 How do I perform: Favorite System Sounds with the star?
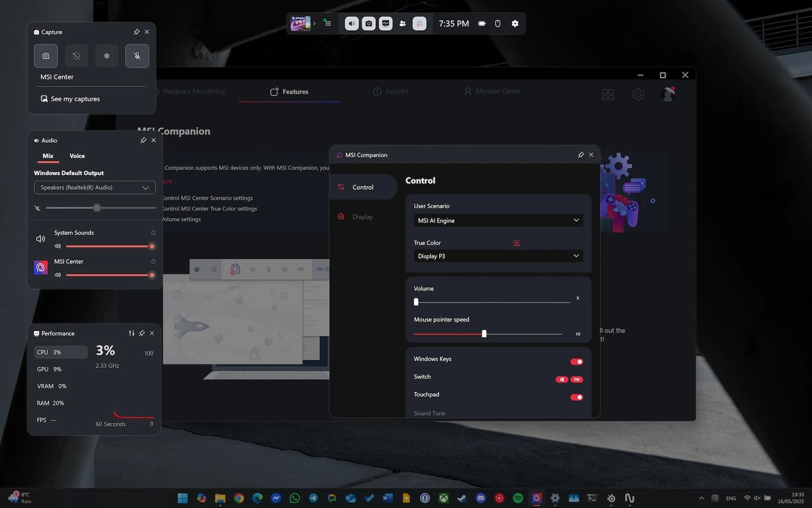point(153,232)
